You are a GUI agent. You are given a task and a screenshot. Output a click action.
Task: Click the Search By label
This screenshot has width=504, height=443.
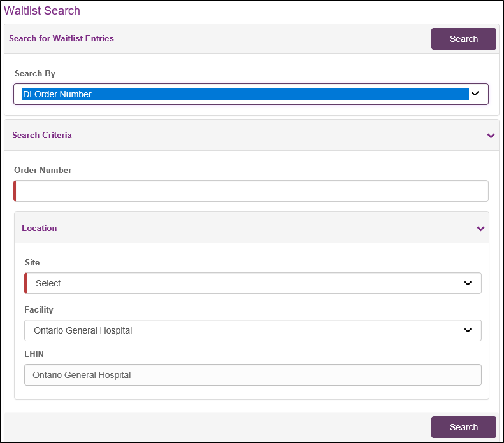[35, 73]
